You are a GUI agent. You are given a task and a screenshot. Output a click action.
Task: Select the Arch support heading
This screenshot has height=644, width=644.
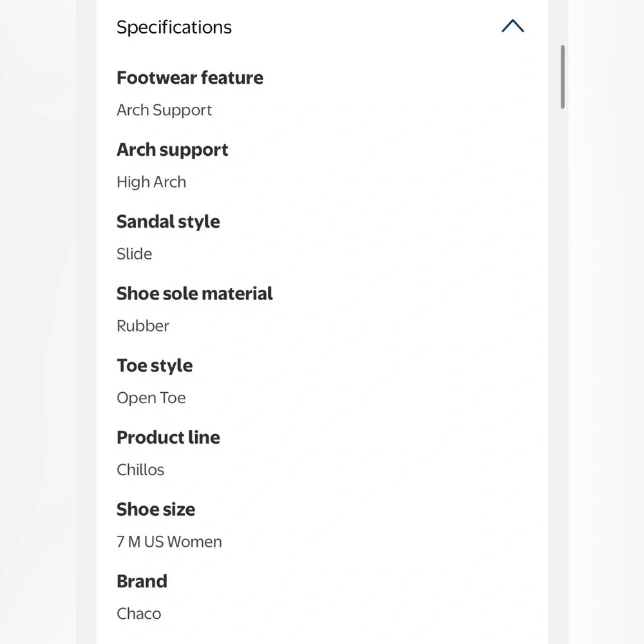[x=172, y=150]
